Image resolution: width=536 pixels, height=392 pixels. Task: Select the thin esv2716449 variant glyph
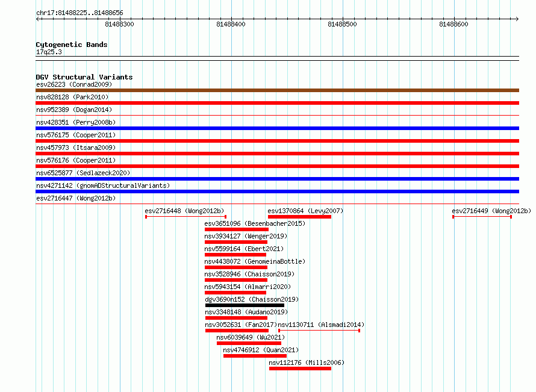pos(482,217)
